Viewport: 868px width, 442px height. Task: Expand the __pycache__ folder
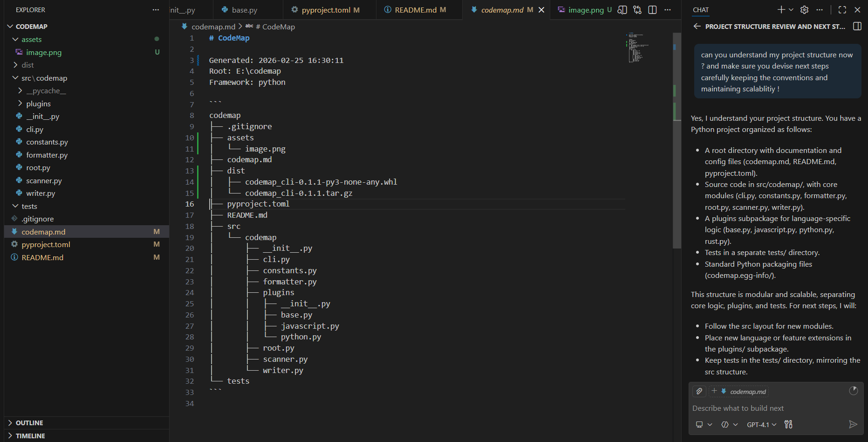[x=20, y=90]
